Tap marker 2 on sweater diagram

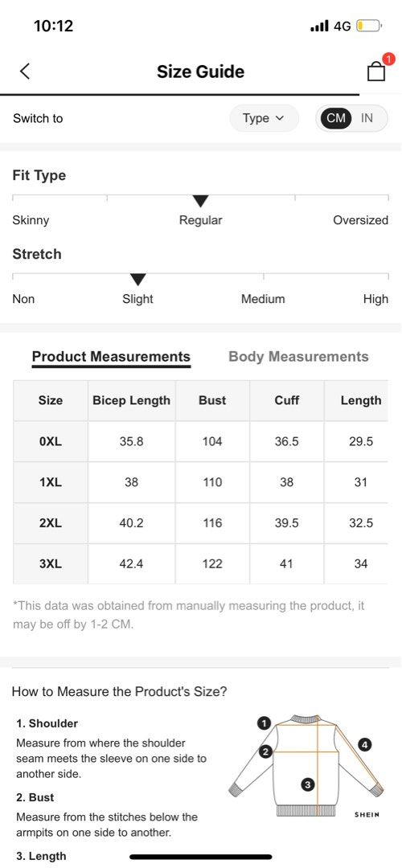[265, 751]
